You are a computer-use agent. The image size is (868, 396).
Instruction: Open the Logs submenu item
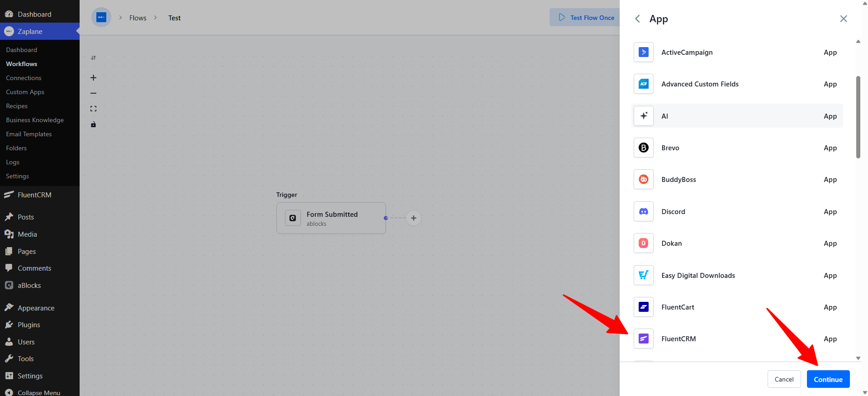coord(13,162)
